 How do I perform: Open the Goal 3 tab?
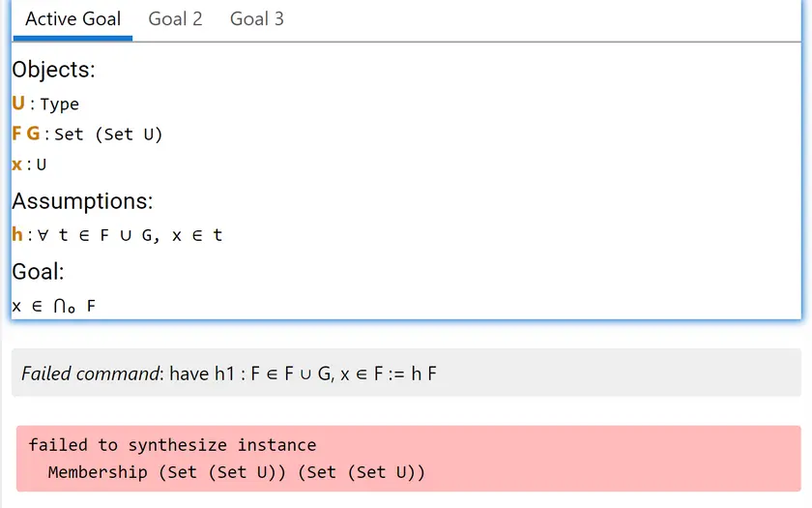[257, 19]
